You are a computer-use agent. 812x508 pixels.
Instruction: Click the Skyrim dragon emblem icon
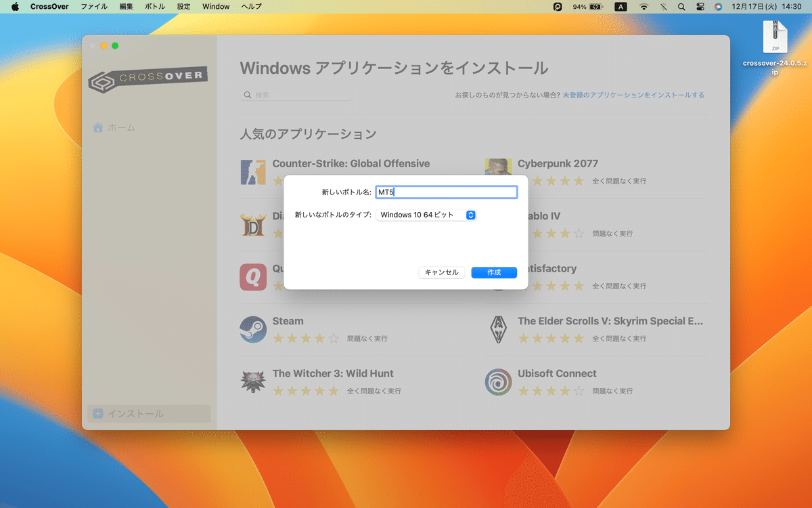click(x=498, y=330)
